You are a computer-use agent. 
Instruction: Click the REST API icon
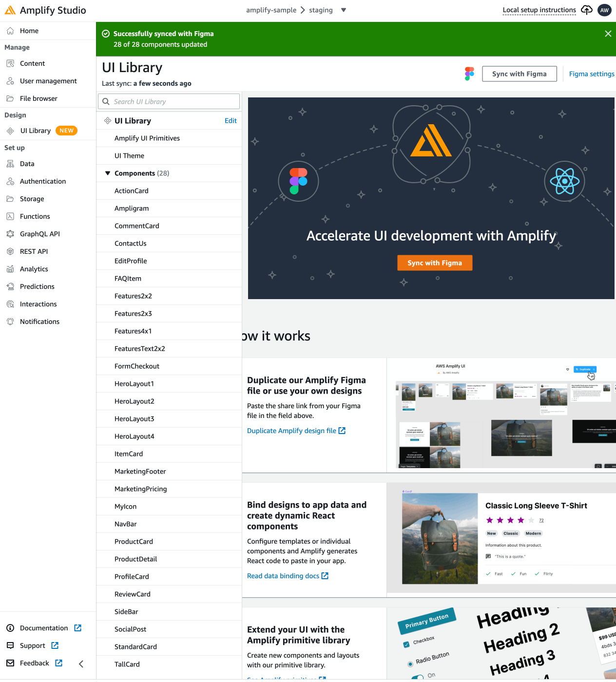10,251
